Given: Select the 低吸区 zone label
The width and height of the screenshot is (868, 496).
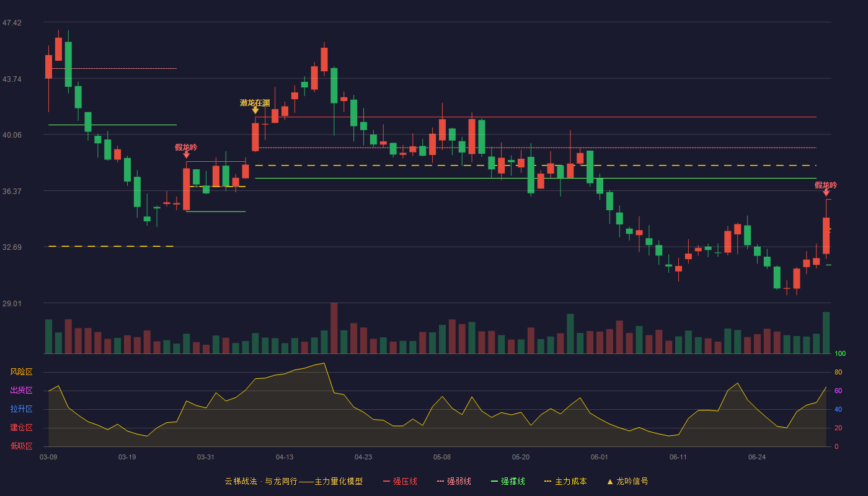Looking at the screenshot, I should tap(21, 446).
